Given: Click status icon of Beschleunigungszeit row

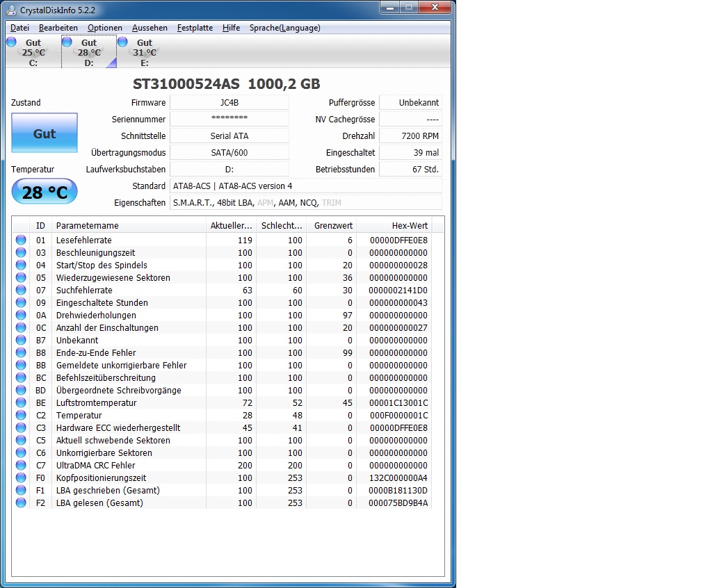Looking at the screenshot, I should click(x=21, y=252).
